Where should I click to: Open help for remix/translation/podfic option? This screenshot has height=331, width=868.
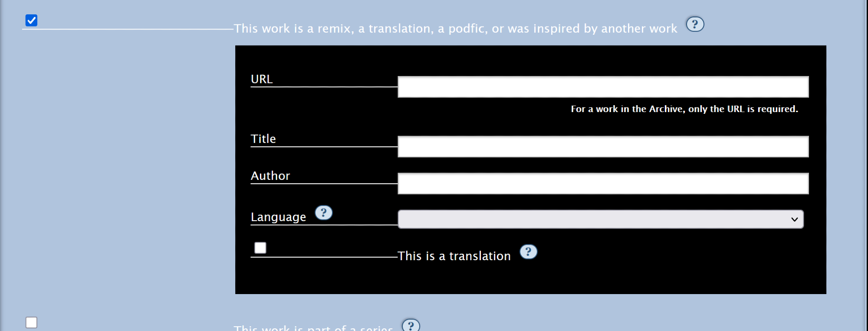click(695, 24)
